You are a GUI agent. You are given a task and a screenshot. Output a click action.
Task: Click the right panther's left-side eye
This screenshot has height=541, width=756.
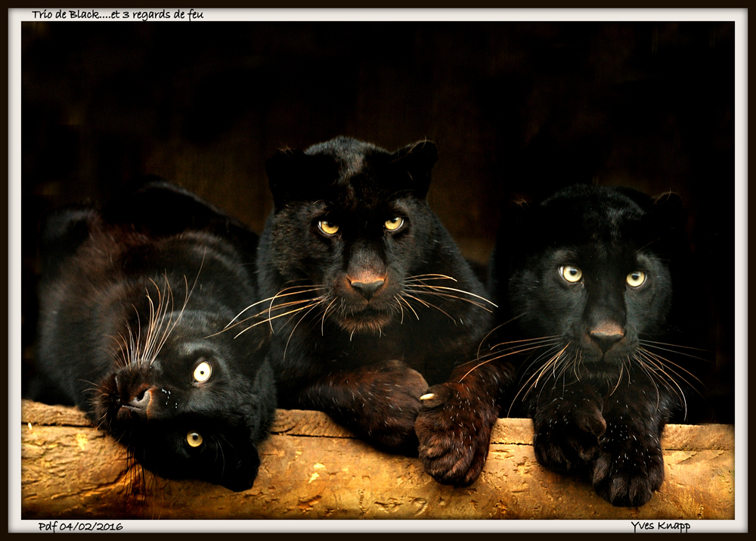coord(571,274)
